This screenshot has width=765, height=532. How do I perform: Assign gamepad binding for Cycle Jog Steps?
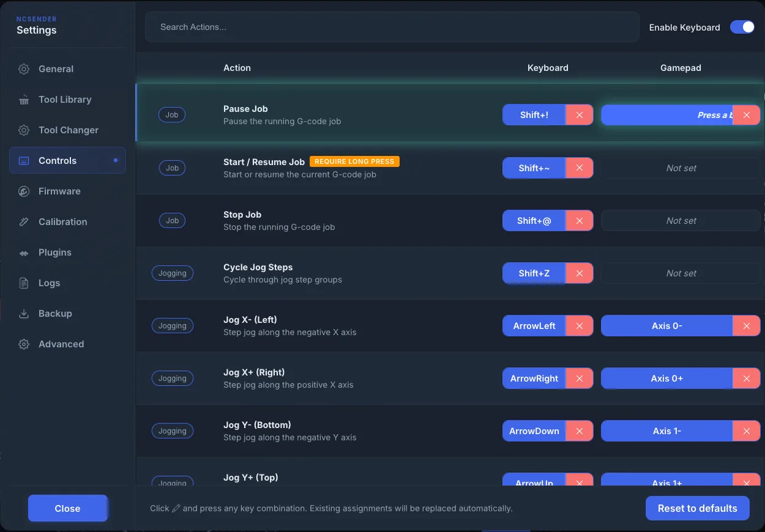click(x=681, y=273)
